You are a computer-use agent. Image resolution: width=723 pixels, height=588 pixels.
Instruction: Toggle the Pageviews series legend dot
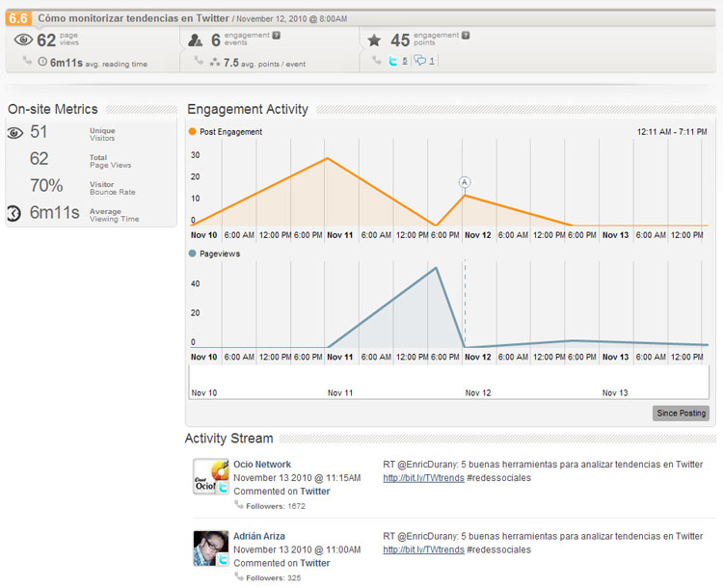coord(193,254)
